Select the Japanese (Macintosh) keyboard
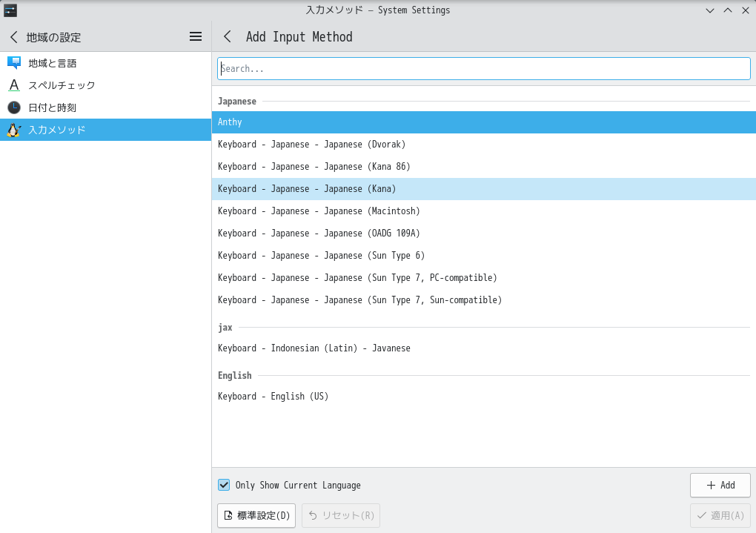The image size is (756, 533). pos(483,211)
